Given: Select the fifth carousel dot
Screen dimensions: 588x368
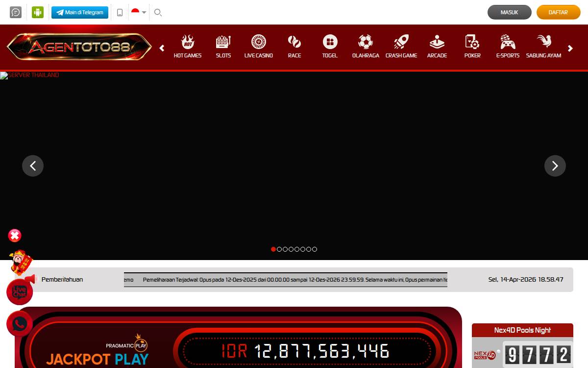Looking at the screenshot, I should 297,249.
